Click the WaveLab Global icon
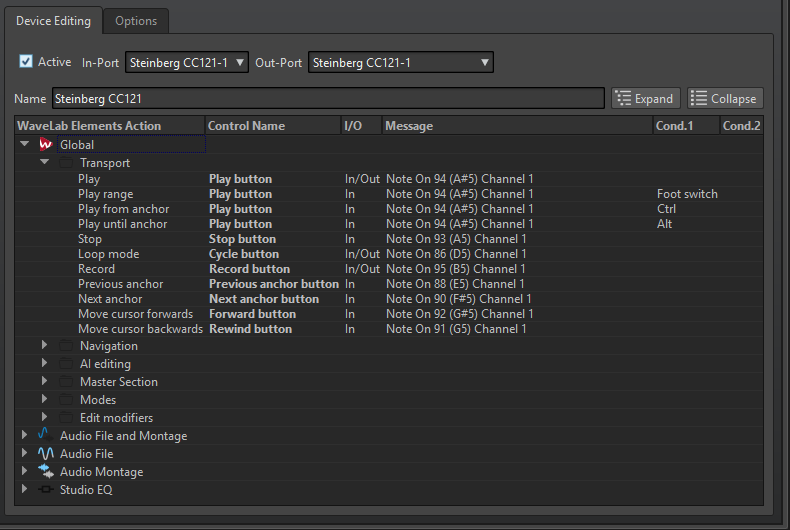The image size is (790, 530). pyautogui.click(x=46, y=145)
